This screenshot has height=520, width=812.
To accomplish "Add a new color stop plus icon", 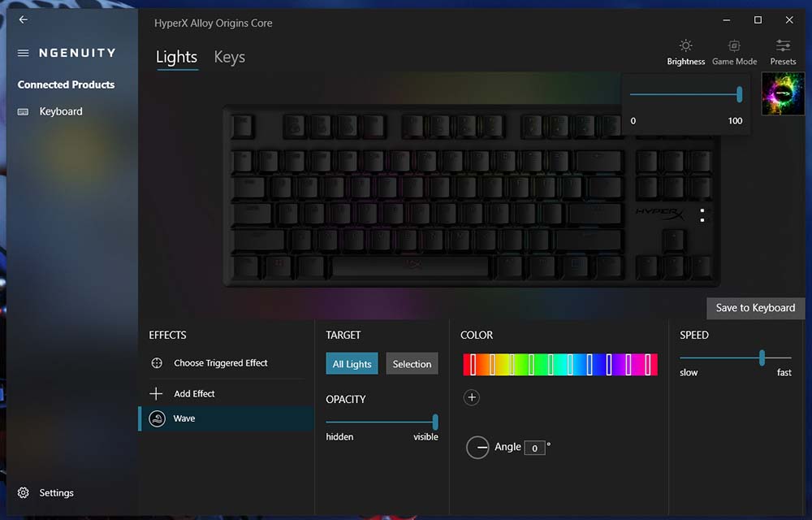I will tap(471, 398).
